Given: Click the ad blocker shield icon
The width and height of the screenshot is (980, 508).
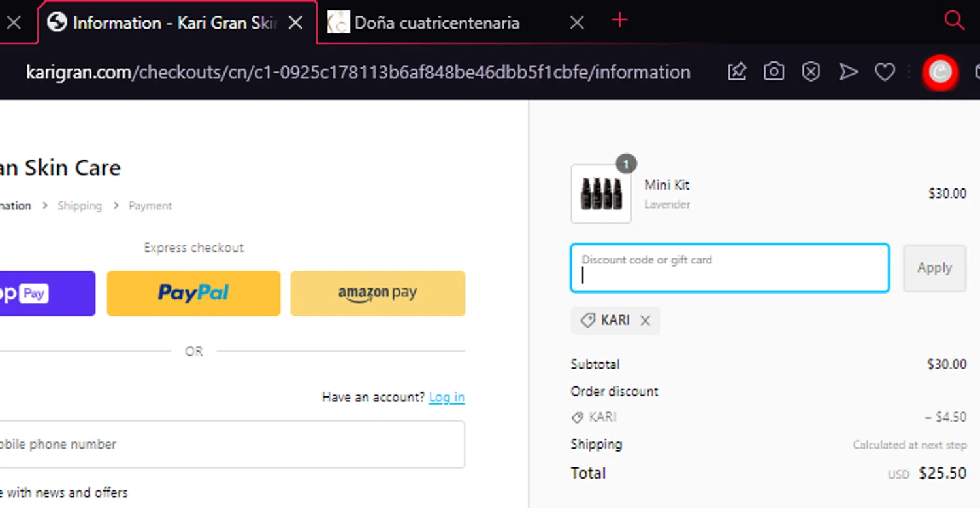Looking at the screenshot, I should (811, 72).
